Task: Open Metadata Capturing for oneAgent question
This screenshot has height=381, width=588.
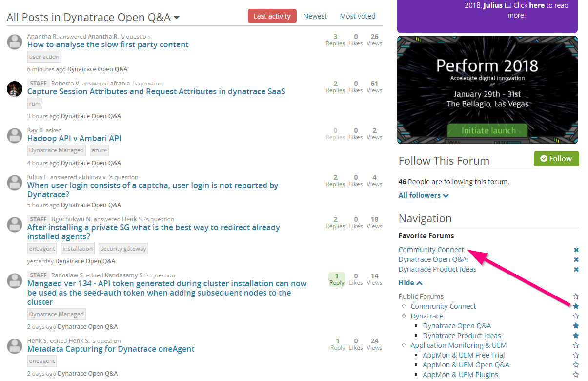Action: point(111,349)
